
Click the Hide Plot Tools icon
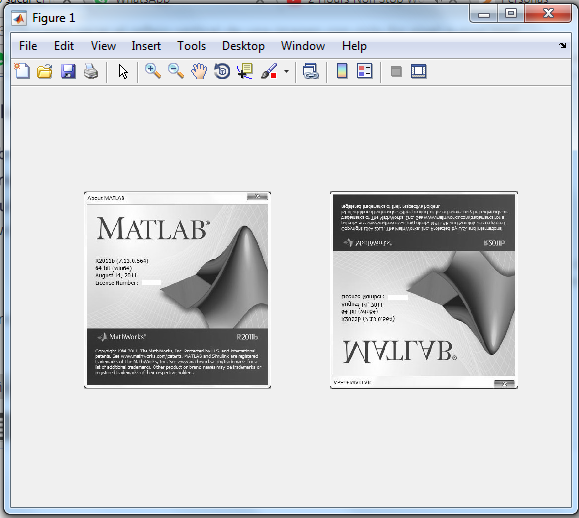point(396,71)
